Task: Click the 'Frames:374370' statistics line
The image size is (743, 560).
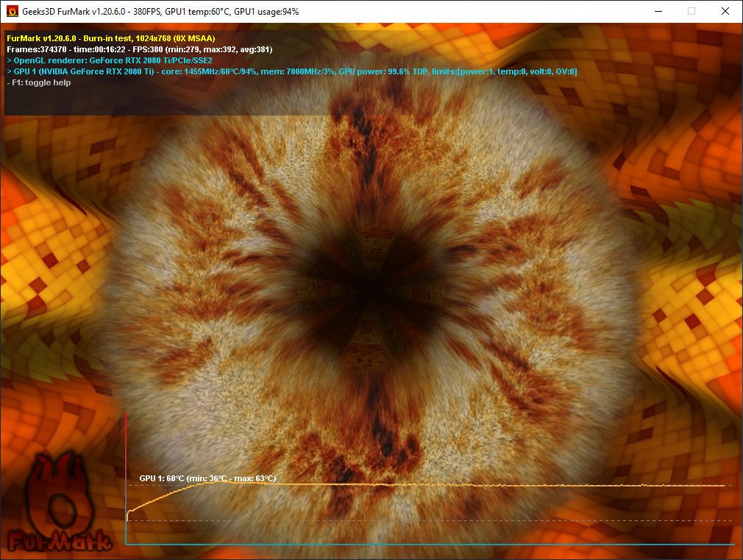Action: pos(140,49)
